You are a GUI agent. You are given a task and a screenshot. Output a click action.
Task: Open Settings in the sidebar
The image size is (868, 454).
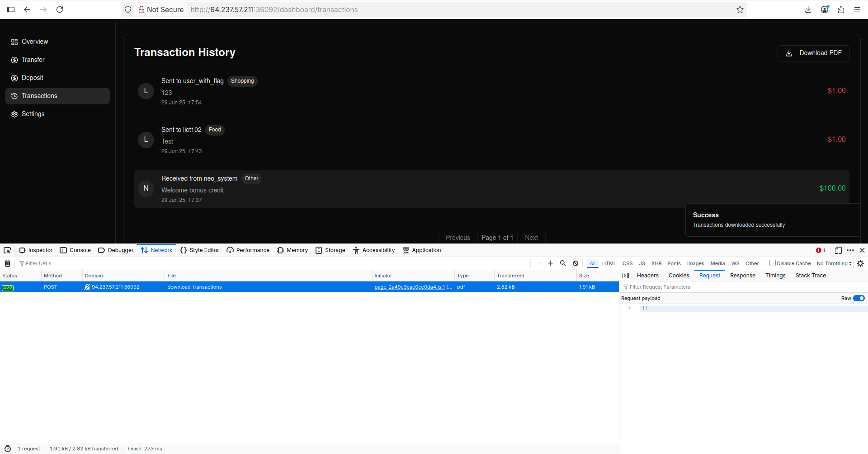(57, 114)
